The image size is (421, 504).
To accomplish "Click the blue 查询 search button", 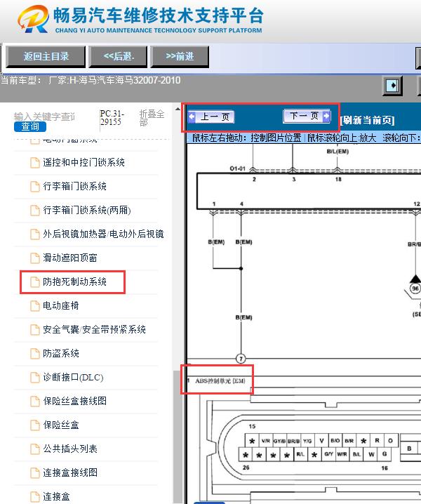I will tap(30, 126).
